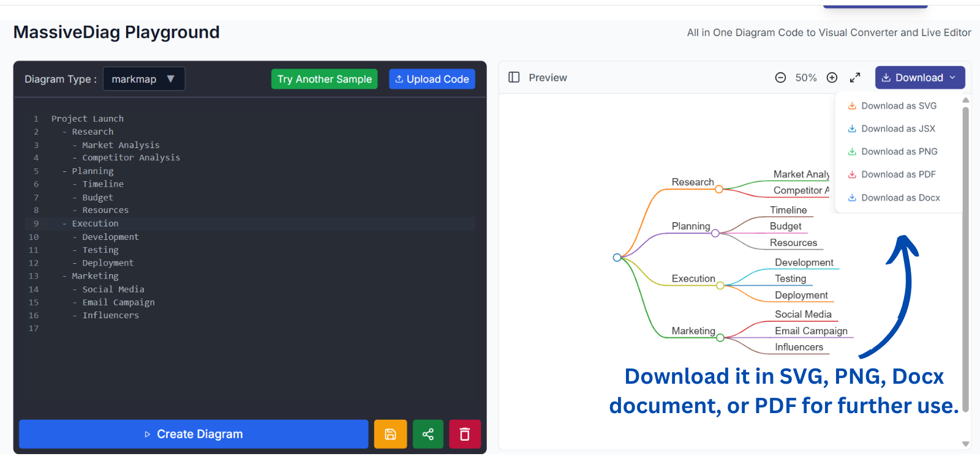Click code line '- Email Campaign'

pyautogui.click(x=113, y=302)
